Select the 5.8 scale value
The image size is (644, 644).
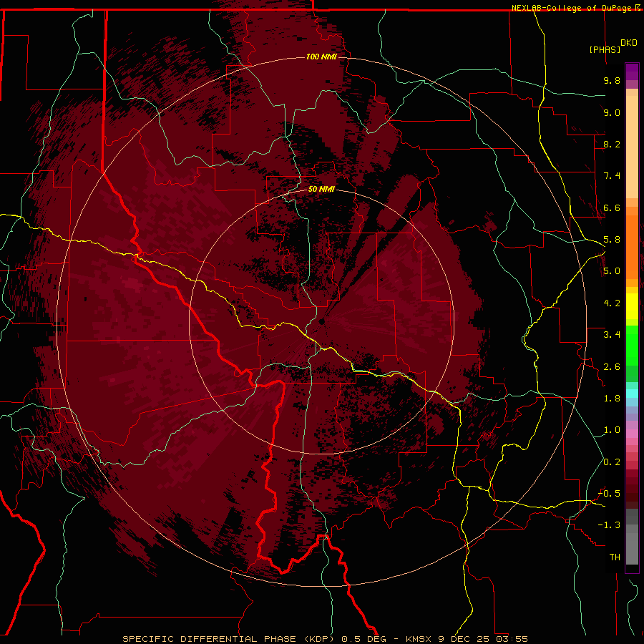tap(612, 240)
